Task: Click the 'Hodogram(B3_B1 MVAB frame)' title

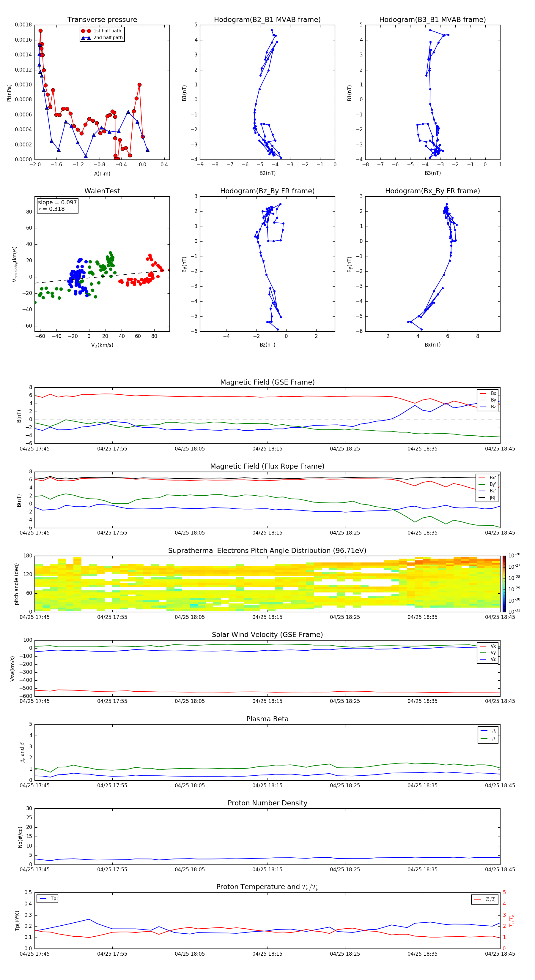Action: (432, 19)
